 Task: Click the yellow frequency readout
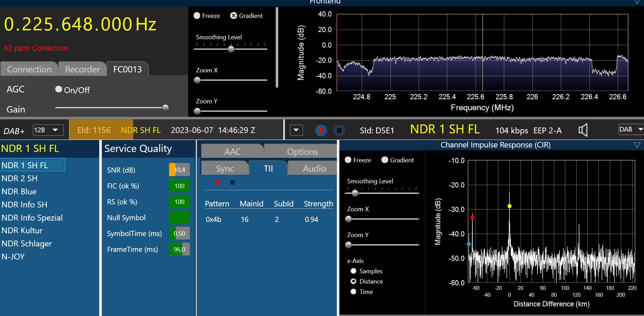[x=80, y=24]
